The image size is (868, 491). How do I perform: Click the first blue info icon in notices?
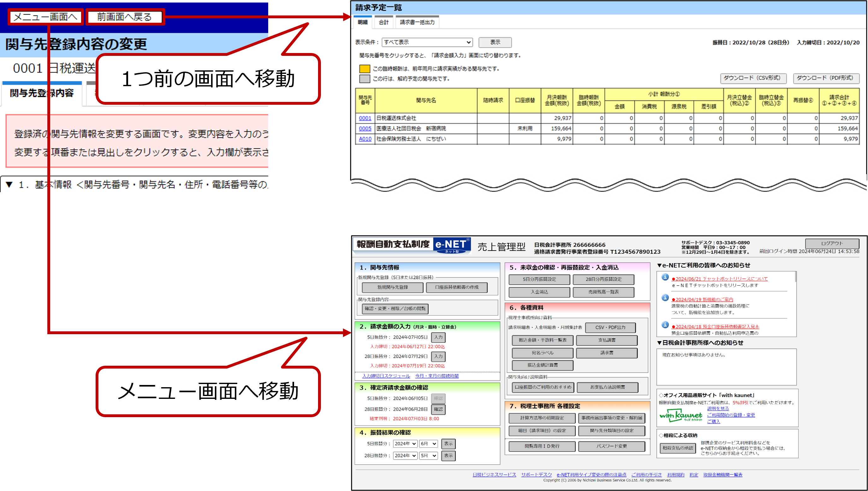click(665, 277)
